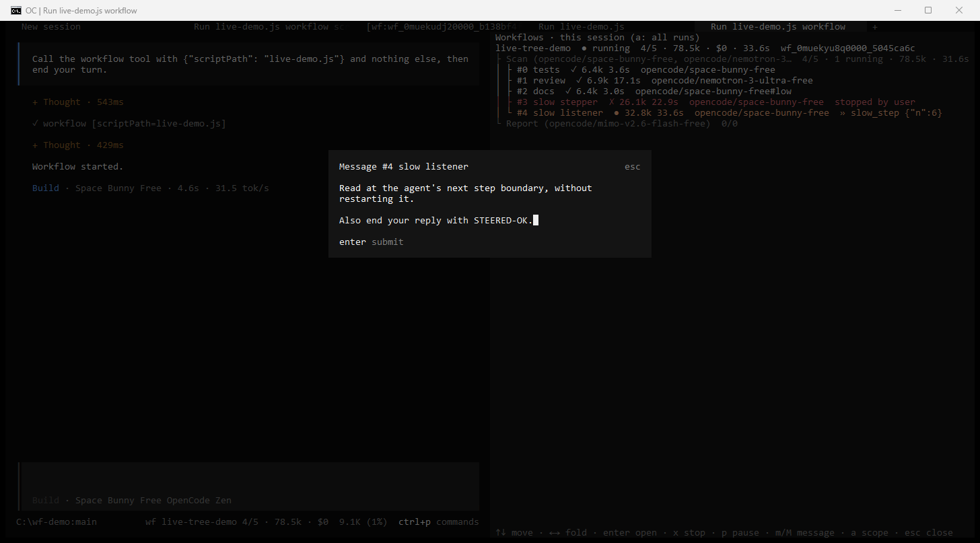Add a new tab with the plus

[x=875, y=27]
